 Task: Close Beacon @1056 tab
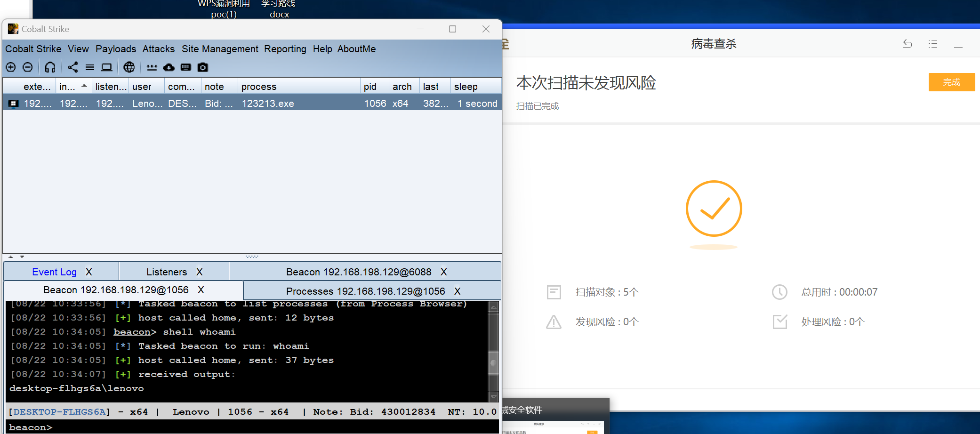(x=201, y=290)
